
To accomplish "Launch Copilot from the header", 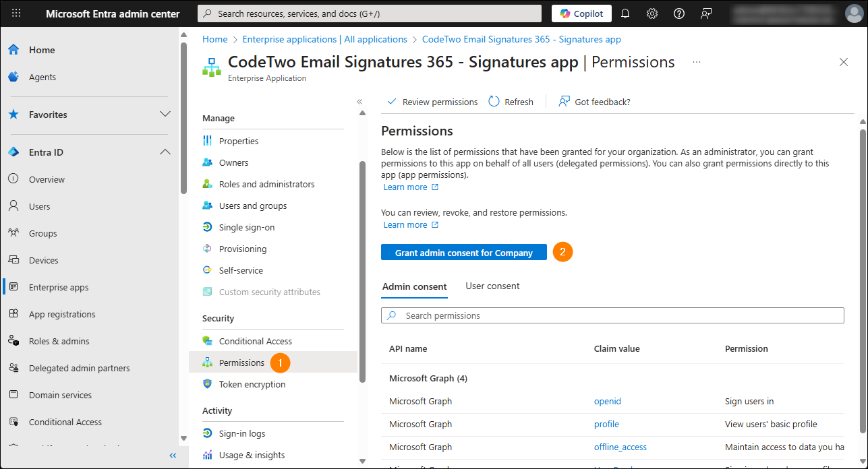I will 581,13.
